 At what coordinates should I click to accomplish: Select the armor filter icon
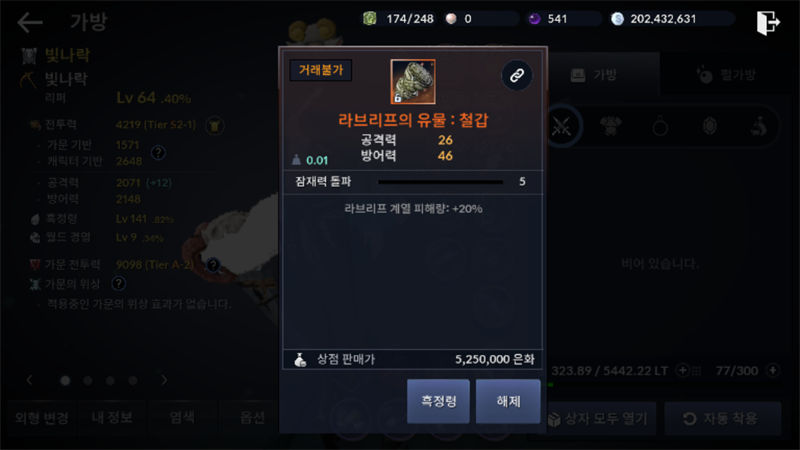610,126
